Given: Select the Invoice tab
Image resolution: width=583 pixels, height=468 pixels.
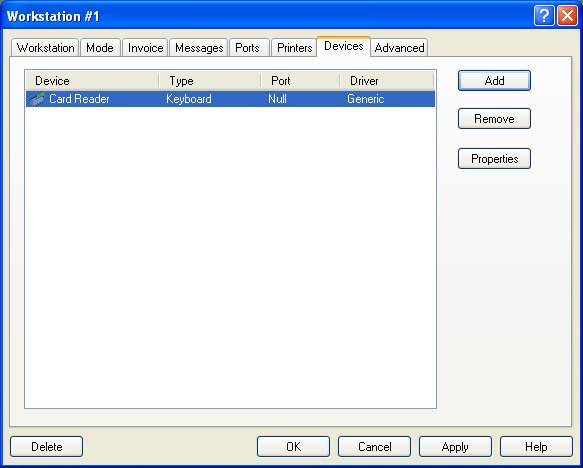Looking at the screenshot, I should coord(145,48).
